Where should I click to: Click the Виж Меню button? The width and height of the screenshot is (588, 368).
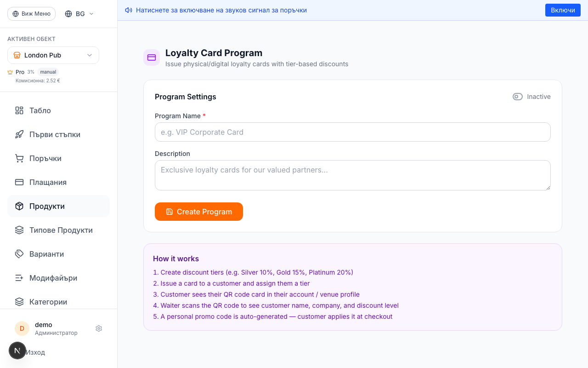click(31, 14)
